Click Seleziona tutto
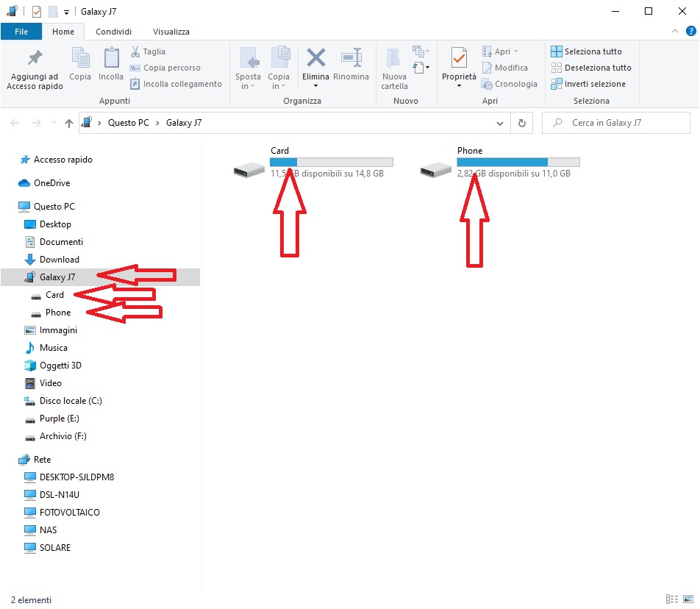The height and width of the screenshot is (609, 700). point(586,51)
